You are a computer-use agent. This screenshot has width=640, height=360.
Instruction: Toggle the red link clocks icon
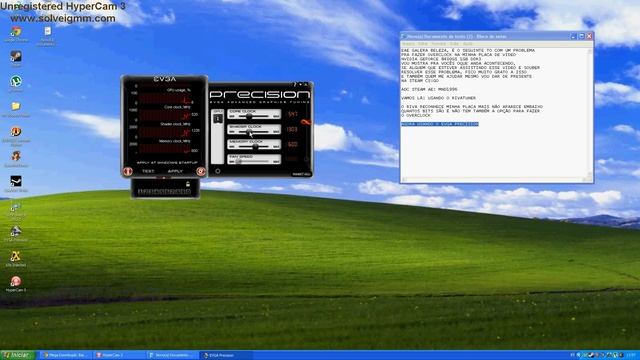306,122
